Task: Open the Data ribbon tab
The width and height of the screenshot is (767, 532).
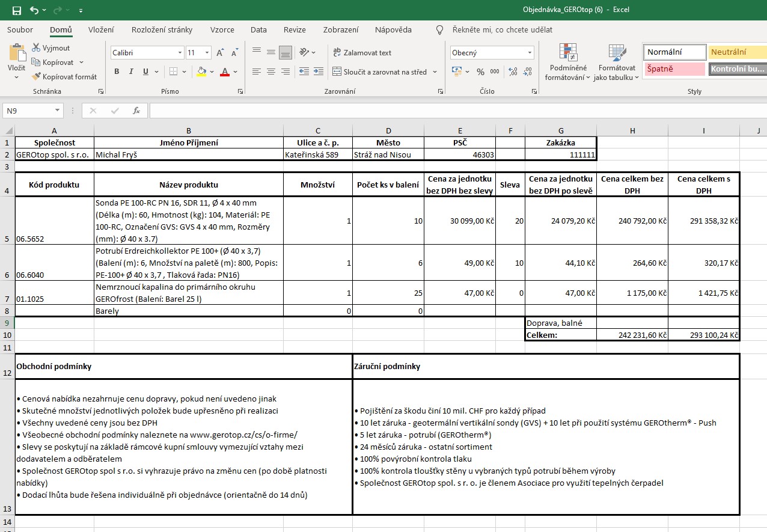Action: 258,29
